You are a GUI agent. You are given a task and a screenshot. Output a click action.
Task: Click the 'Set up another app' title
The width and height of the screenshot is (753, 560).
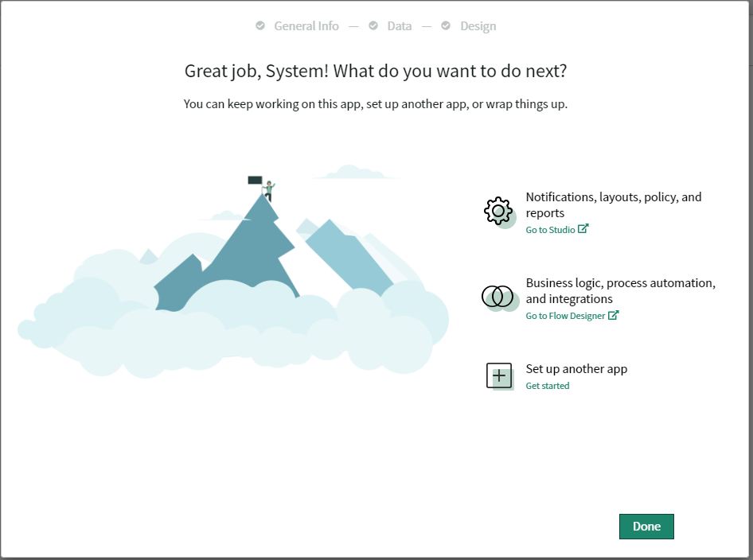576,369
